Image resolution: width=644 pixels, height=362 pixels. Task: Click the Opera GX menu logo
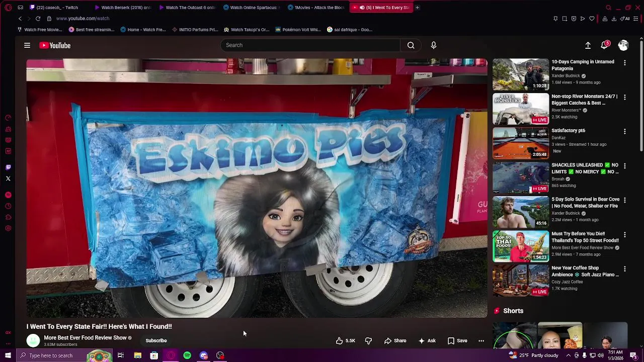click(8, 8)
